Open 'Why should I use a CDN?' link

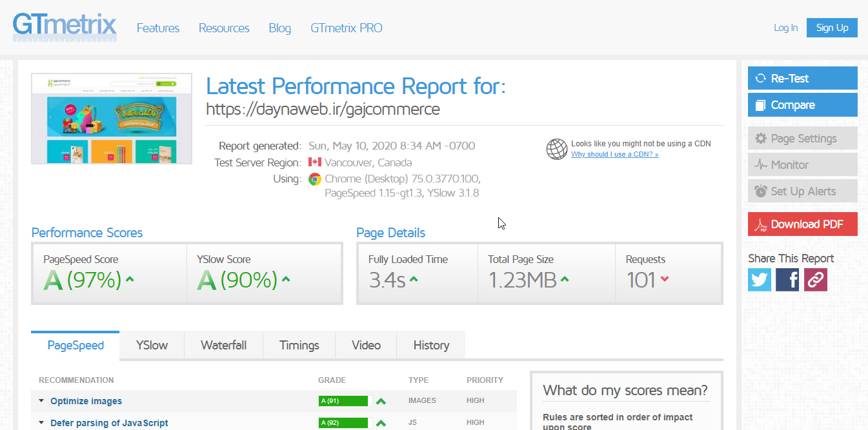[x=614, y=154]
